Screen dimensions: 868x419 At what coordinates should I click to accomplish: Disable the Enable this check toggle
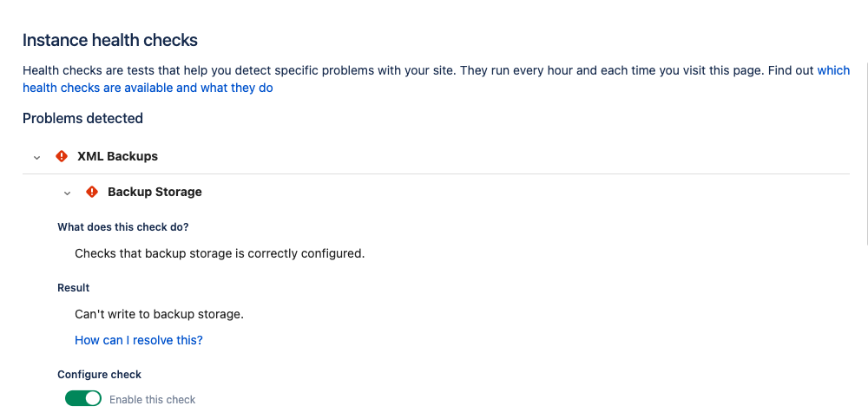(83, 399)
